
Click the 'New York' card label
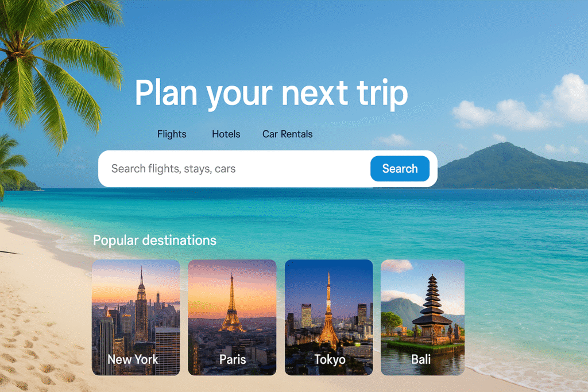coord(133,359)
